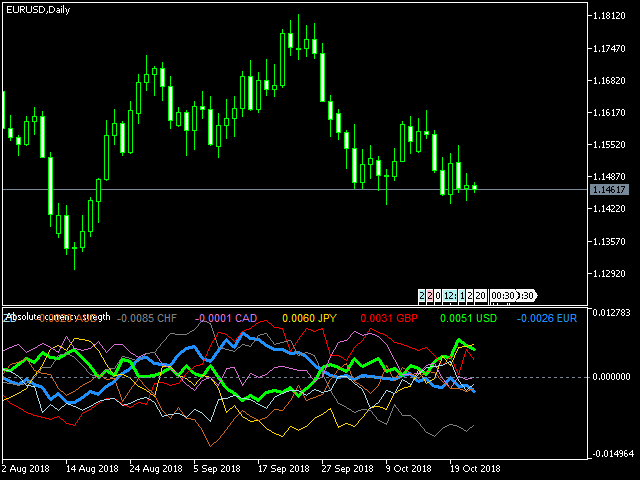
Task: Select the white "0" event marker
Action: pos(438,296)
